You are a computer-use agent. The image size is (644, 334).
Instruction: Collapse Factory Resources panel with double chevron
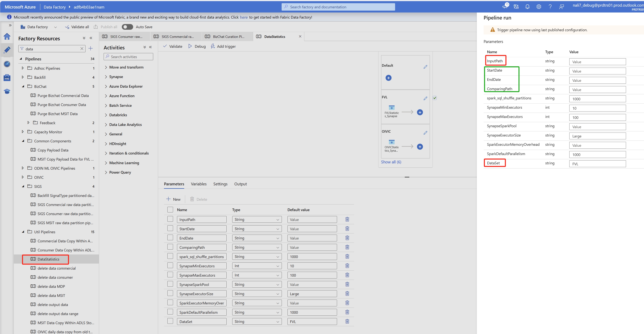91,38
